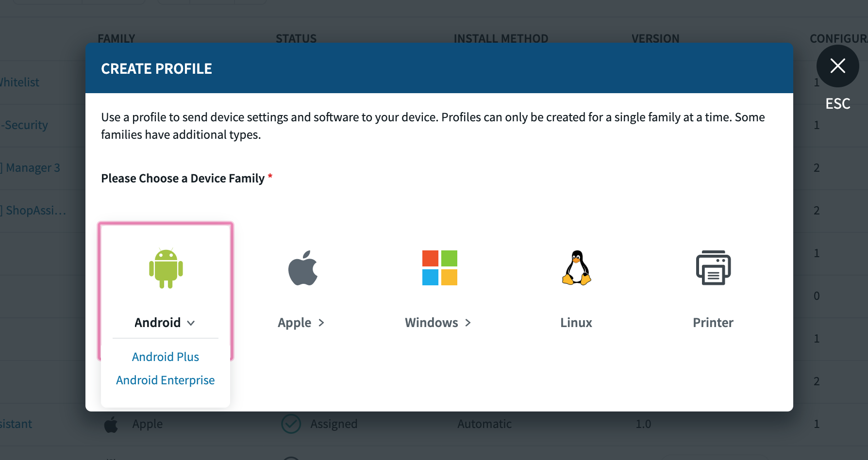Select the Printer family label
This screenshot has height=460, width=868.
(713, 323)
